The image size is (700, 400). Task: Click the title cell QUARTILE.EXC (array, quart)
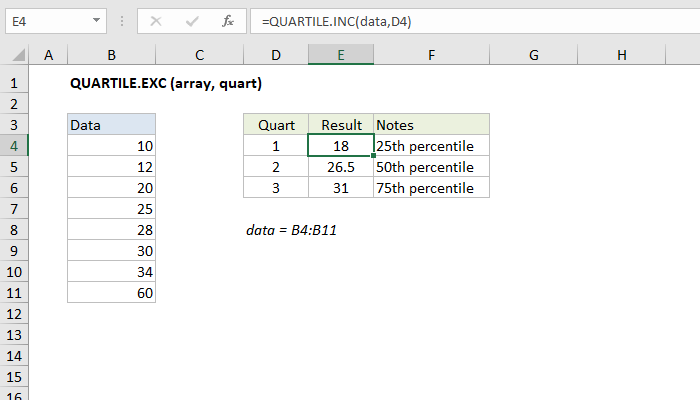tap(166, 83)
